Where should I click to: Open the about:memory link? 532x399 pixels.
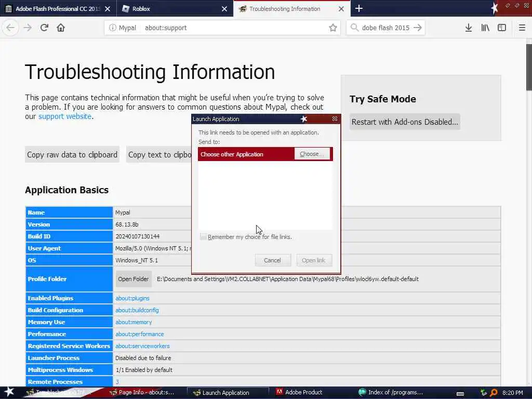[134, 322]
